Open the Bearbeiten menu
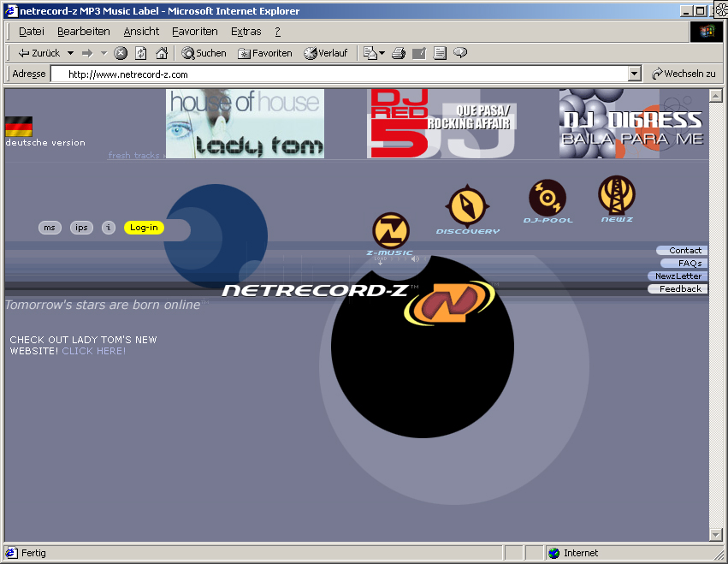Viewport: 728px width, 564px height. tap(84, 32)
